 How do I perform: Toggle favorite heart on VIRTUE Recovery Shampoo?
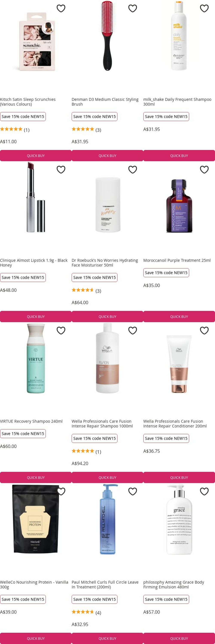pyautogui.click(x=61, y=331)
